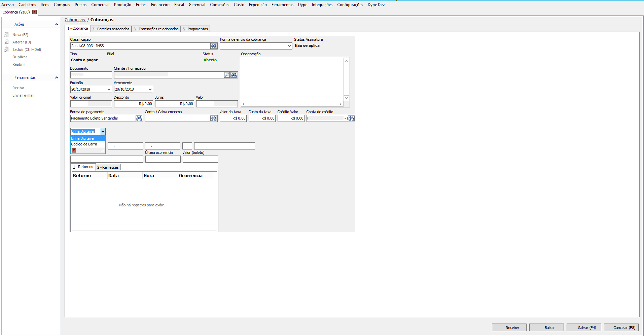Click the Valor (boleto) input field
644x336 pixels.
pos(200,159)
